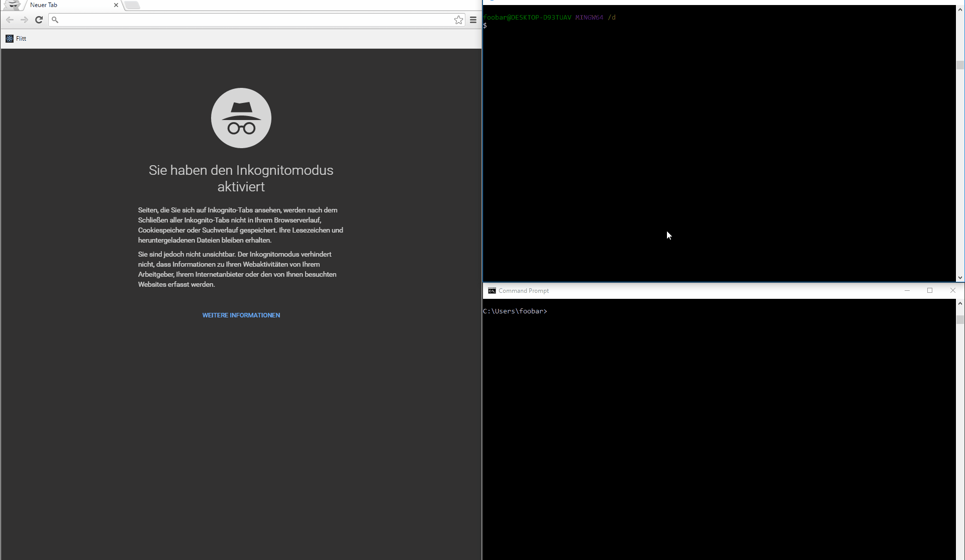Open the WEITERE INFORMATIONEN link
The width and height of the screenshot is (965, 560).
tap(241, 315)
